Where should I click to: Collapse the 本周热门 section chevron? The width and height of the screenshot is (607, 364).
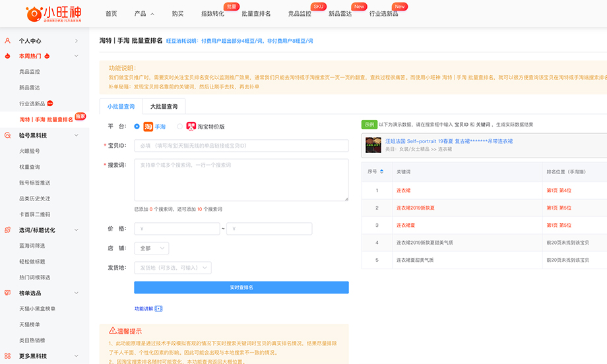77,56
